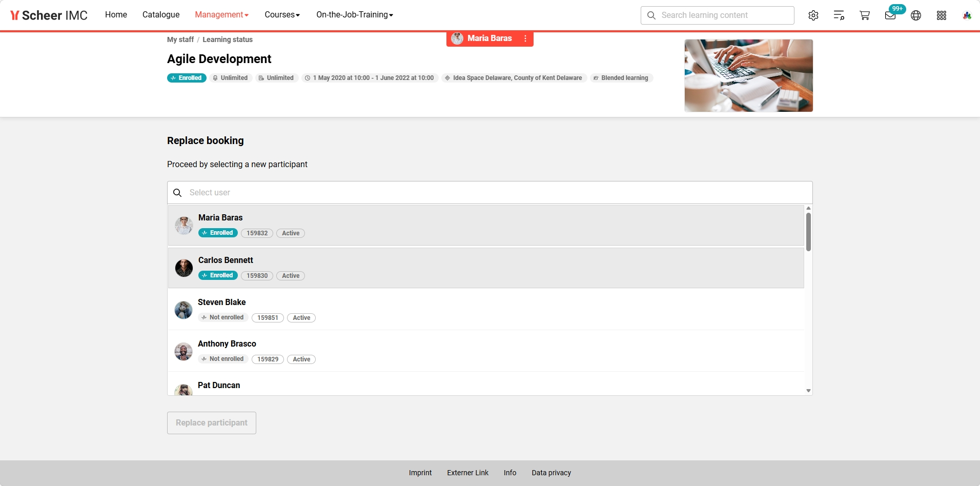Open Catalogue in the top navigation

[161, 15]
